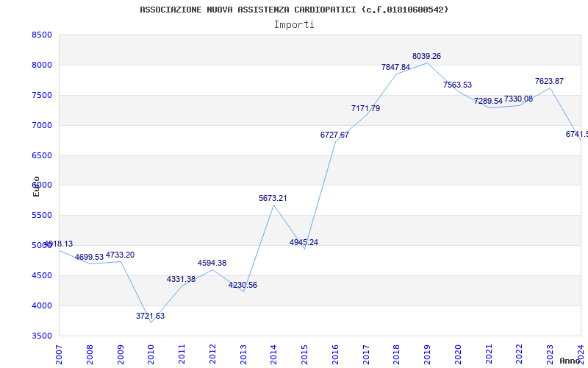Click x-axis year label 2017
588x368 pixels.
click(366, 355)
